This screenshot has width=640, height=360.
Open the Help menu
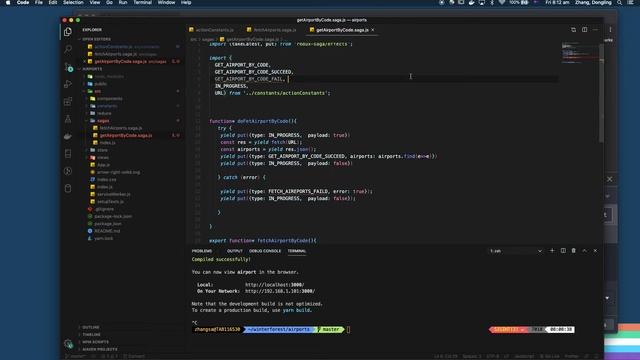coord(186,2)
